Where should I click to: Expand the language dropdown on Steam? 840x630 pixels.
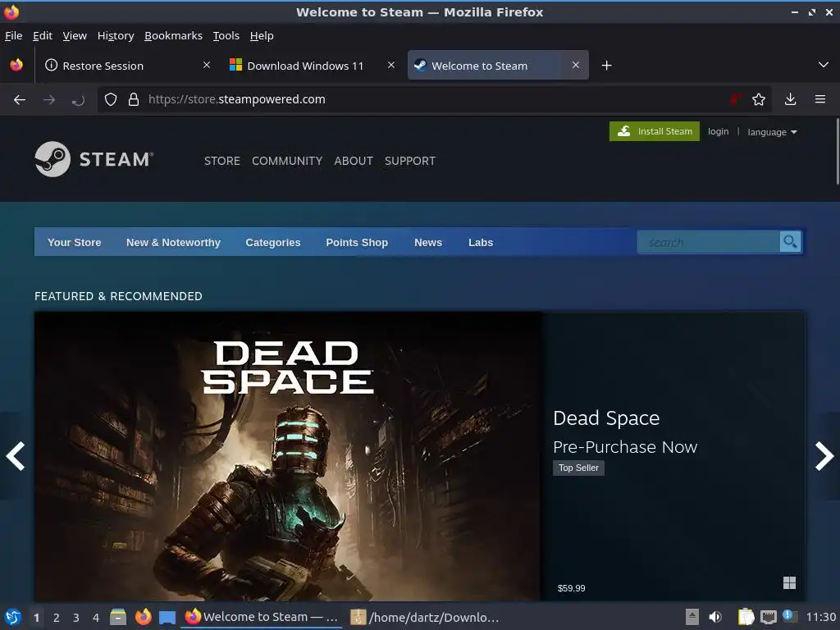(772, 132)
